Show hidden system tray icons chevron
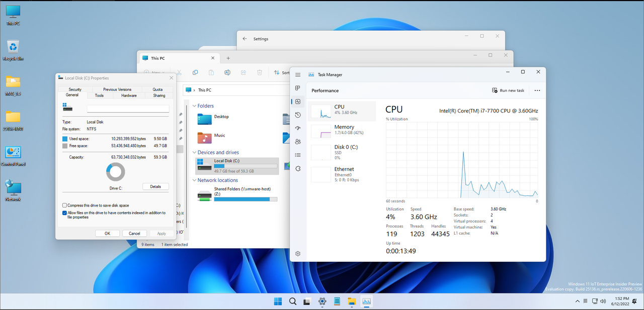Viewport: 644px width, 310px height. (x=578, y=301)
